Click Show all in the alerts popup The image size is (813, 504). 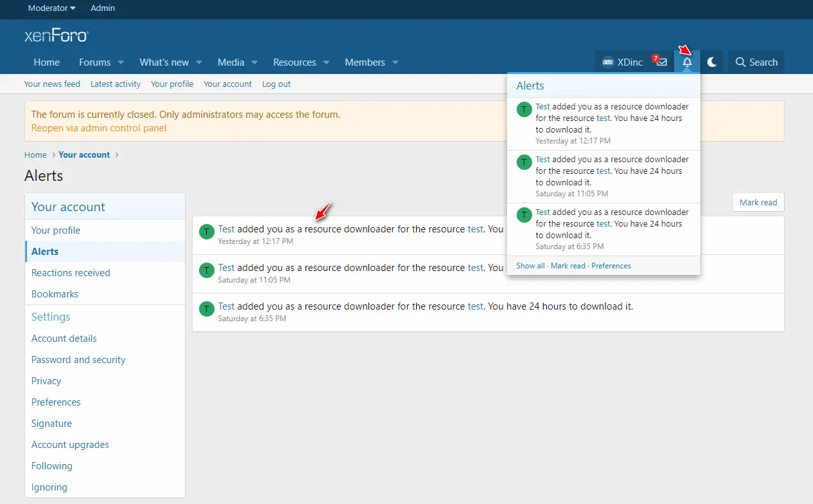click(530, 266)
